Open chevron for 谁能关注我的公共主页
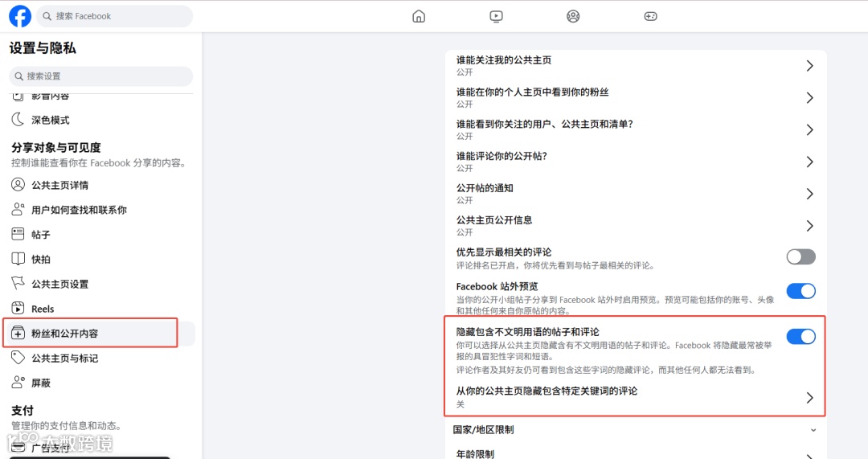868x459 pixels. [810, 66]
